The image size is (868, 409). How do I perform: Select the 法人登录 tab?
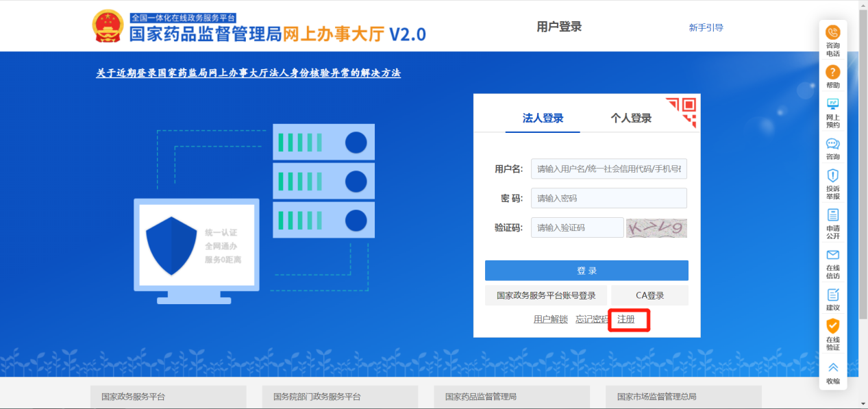[543, 118]
